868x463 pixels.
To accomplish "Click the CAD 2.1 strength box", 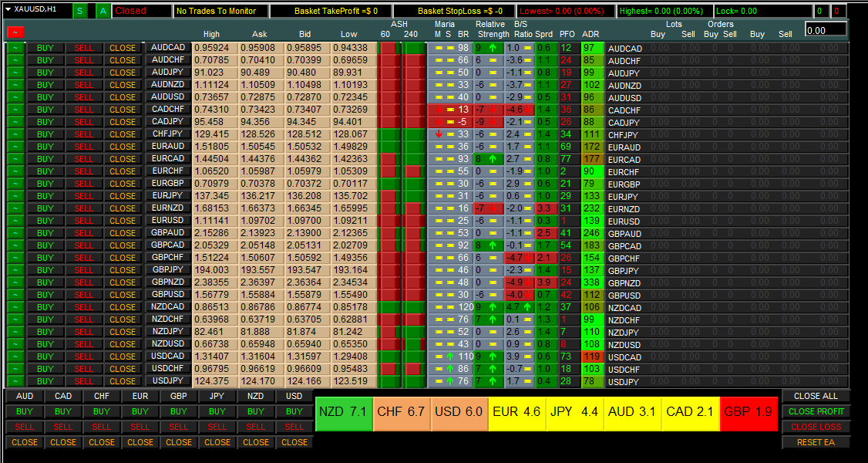I will click(x=691, y=413).
